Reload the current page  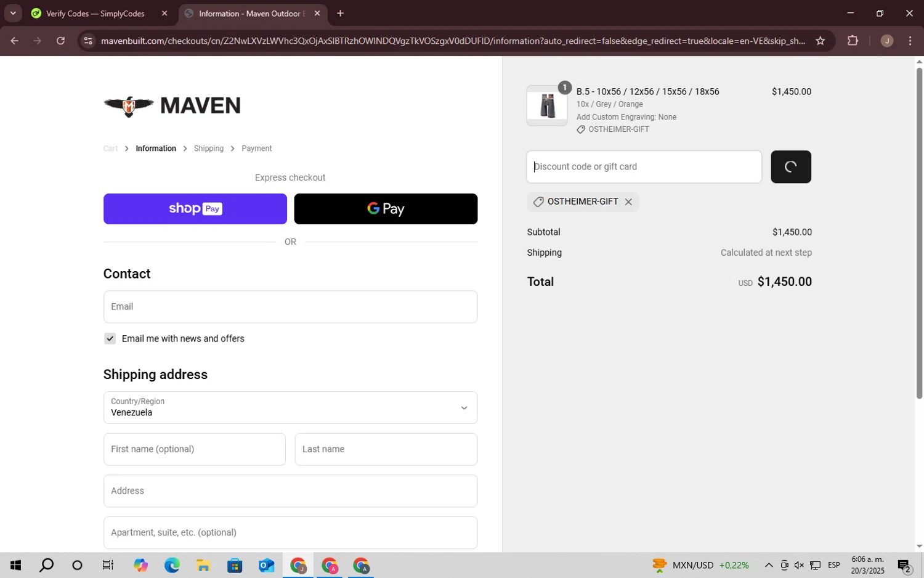(x=60, y=41)
